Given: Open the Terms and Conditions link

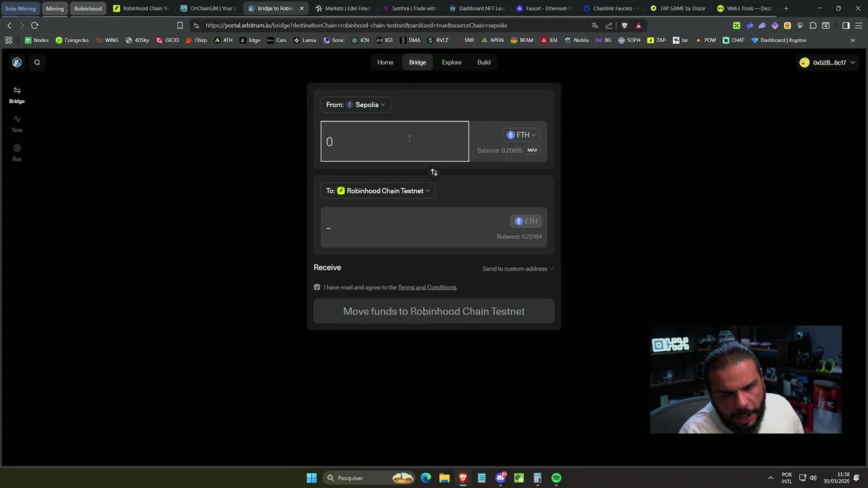Looking at the screenshot, I should (x=427, y=287).
